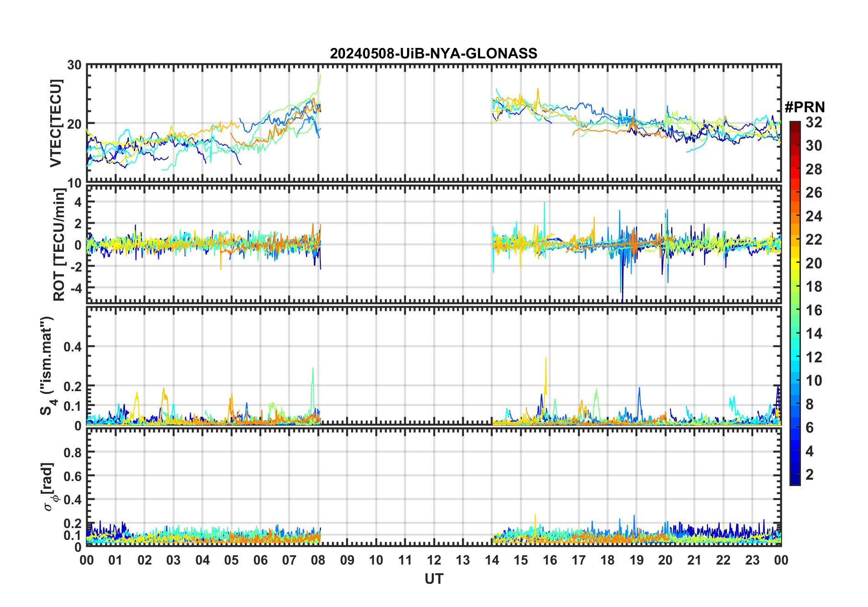
Task: Click the plot title 20240508-UiB-NYA-GLONASS
Action: tap(434, 54)
